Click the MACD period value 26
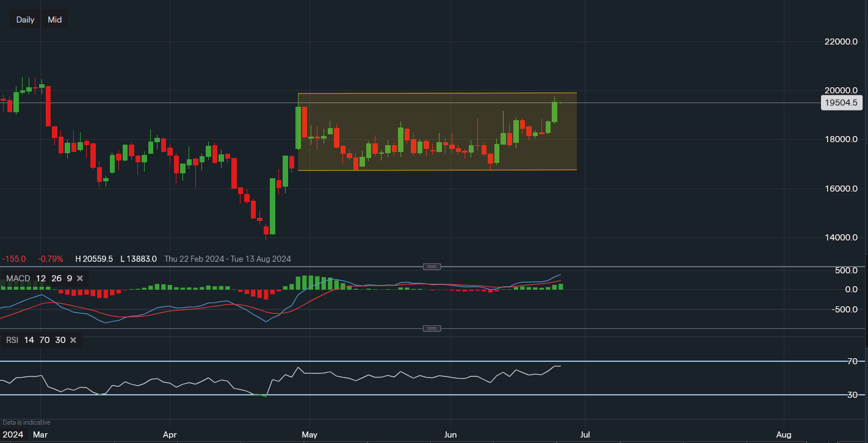Screen dimensions: 868x443 click(56, 278)
